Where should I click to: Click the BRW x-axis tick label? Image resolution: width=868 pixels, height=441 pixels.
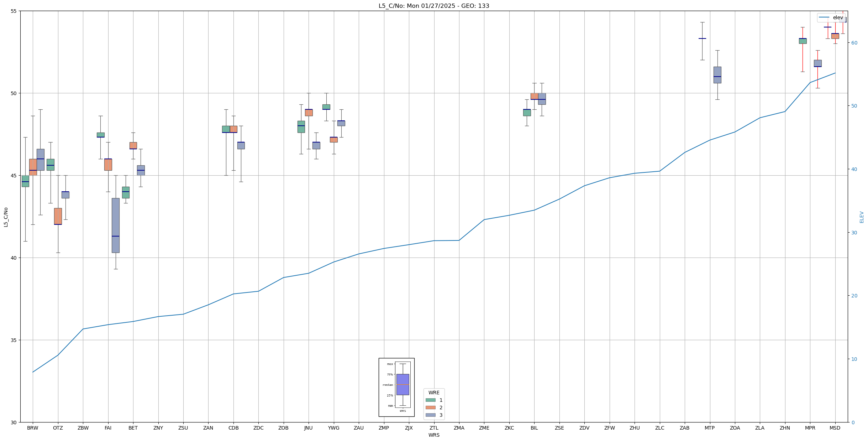[x=33, y=428]
